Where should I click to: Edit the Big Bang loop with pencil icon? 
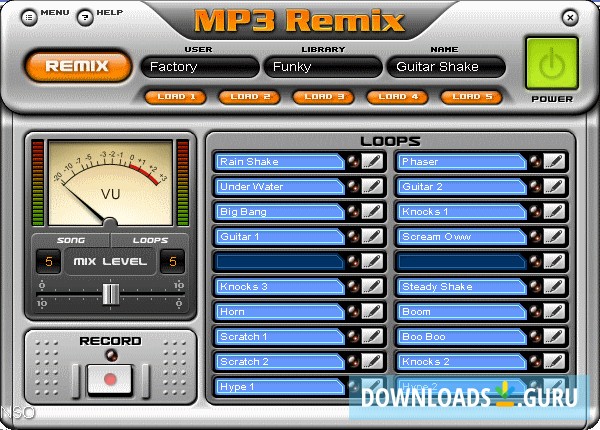372,212
